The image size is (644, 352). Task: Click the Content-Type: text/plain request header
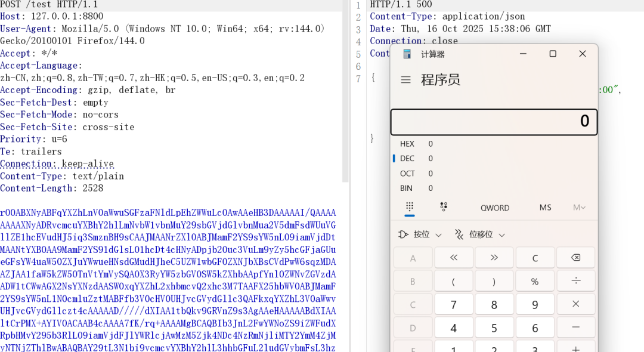62,176
